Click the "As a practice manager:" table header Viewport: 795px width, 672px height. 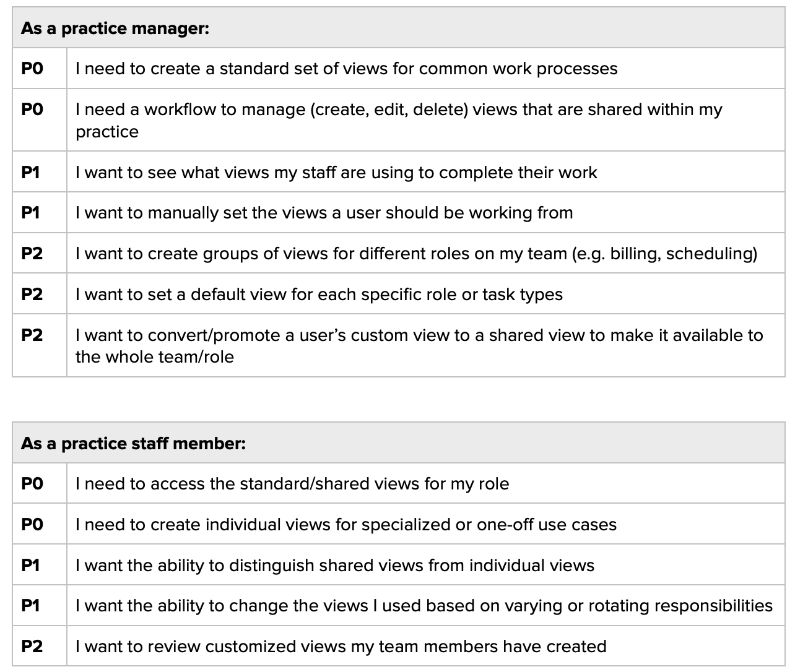pyautogui.click(x=115, y=28)
